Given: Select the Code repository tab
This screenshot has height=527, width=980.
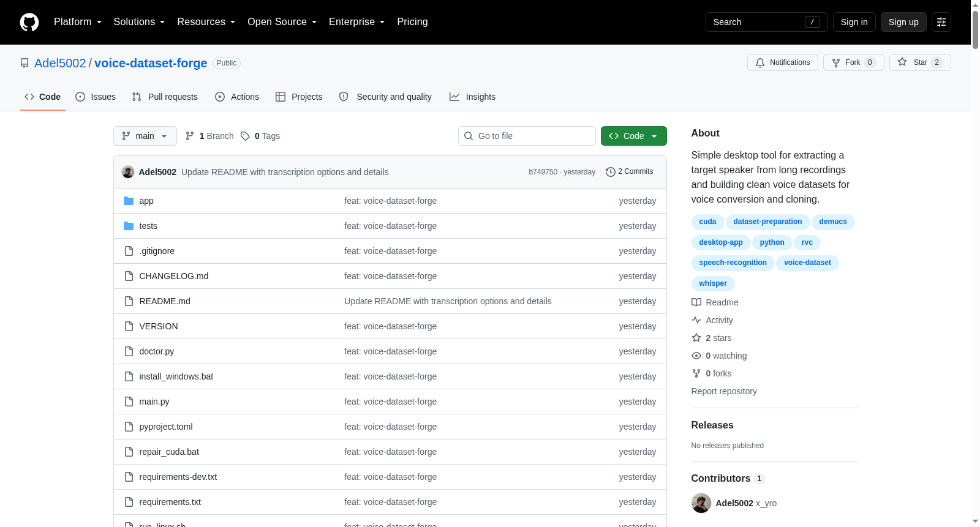Looking at the screenshot, I should (x=43, y=97).
